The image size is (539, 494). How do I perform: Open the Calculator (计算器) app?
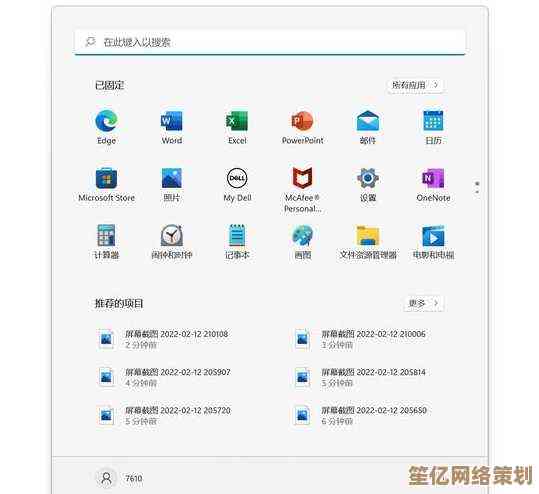tap(106, 241)
